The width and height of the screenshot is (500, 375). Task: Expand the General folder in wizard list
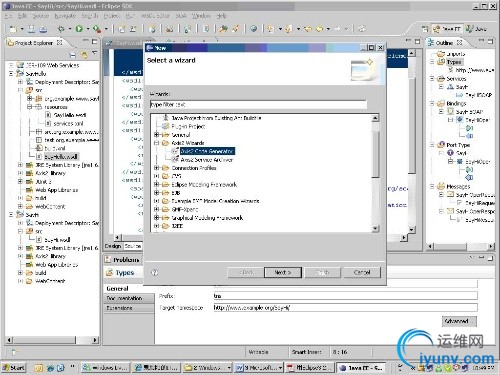[156, 135]
